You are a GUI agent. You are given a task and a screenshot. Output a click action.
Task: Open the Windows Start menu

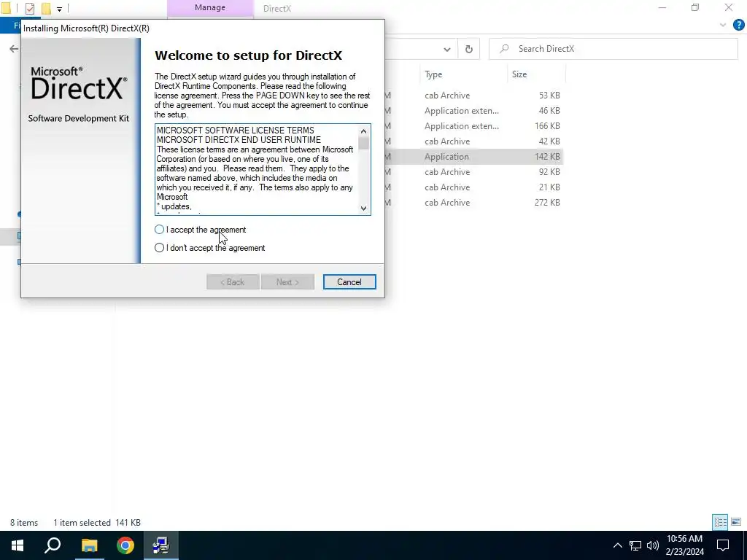tap(18, 545)
